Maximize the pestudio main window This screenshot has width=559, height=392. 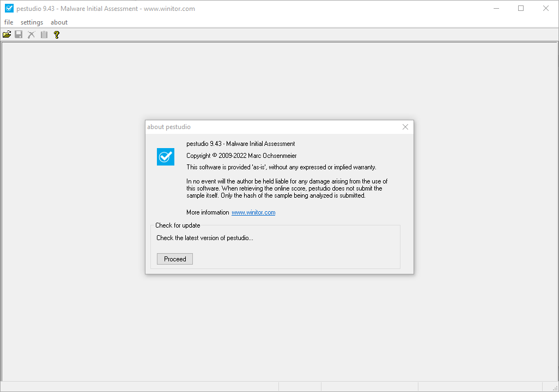pos(521,8)
